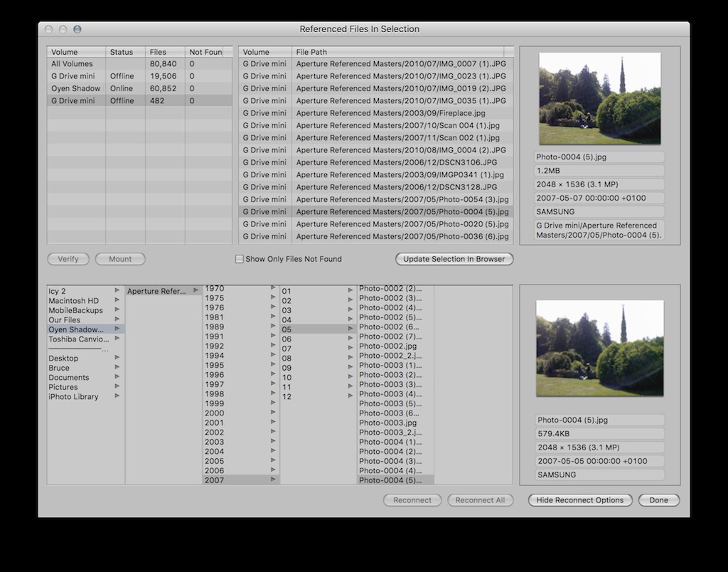This screenshot has width=728, height=572.
Task: Tick the Show Only Files Not Found checkbox
Action: click(240, 259)
